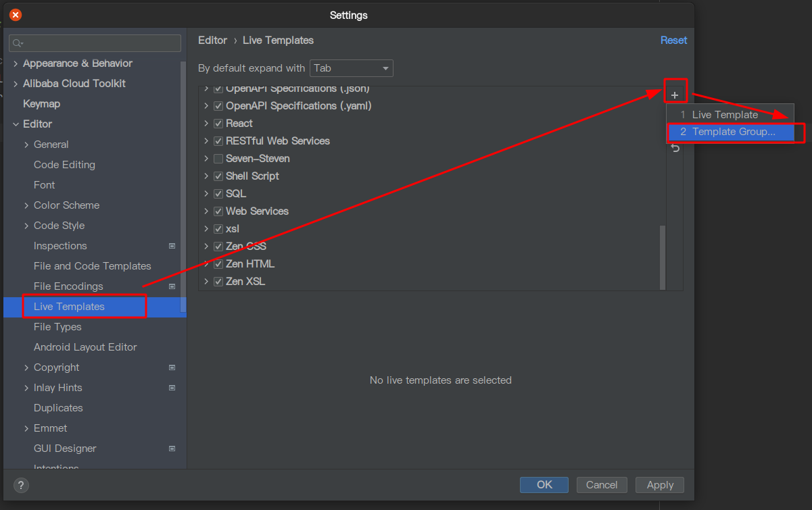Expand the SQL template group
The image size is (812, 510).
coord(206,194)
